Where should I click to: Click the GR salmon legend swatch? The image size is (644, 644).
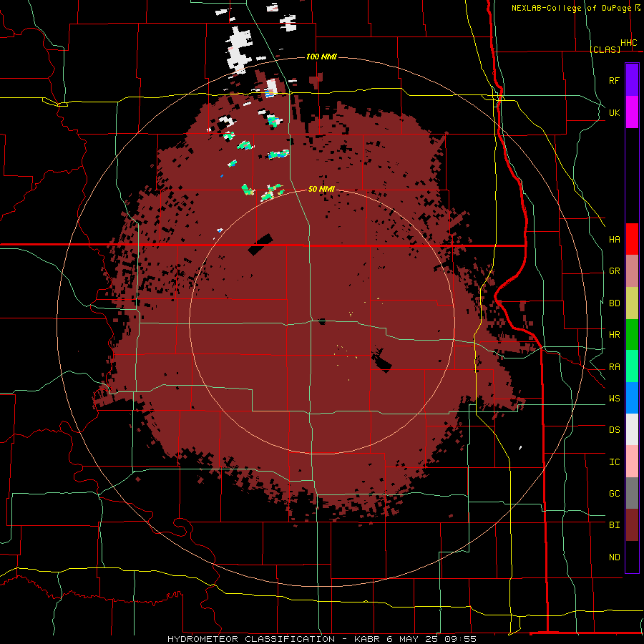click(x=632, y=271)
